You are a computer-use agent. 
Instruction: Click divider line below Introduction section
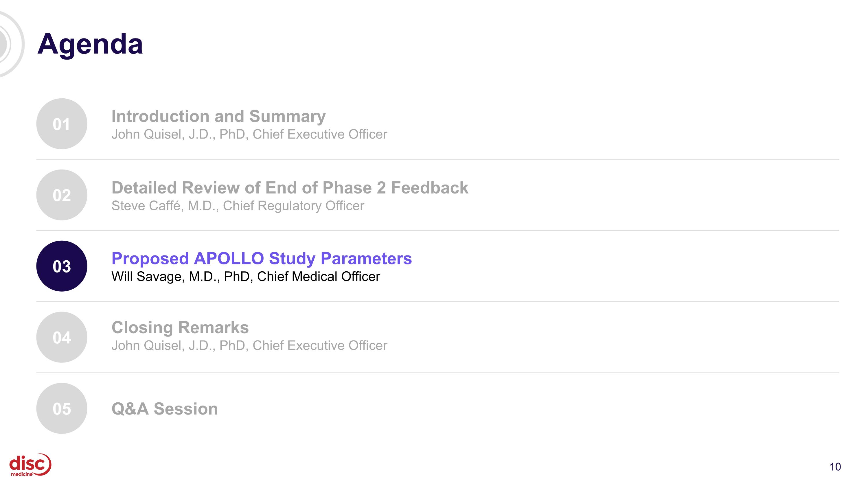click(x=438, y=159)
